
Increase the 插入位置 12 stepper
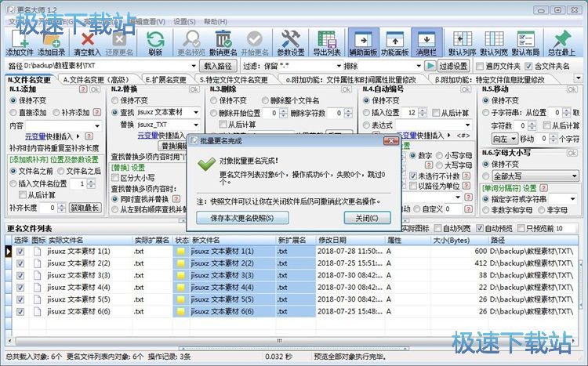[x=423, y=111]
